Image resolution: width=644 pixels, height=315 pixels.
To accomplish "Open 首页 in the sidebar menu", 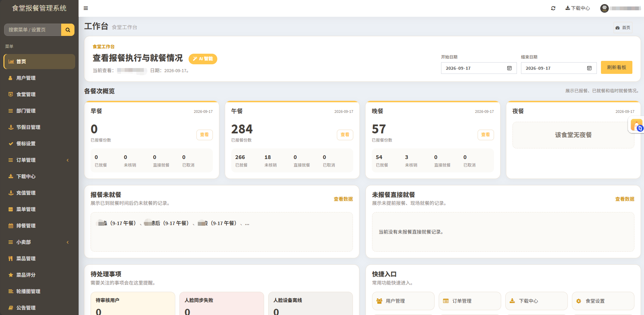I will (39, 62).
